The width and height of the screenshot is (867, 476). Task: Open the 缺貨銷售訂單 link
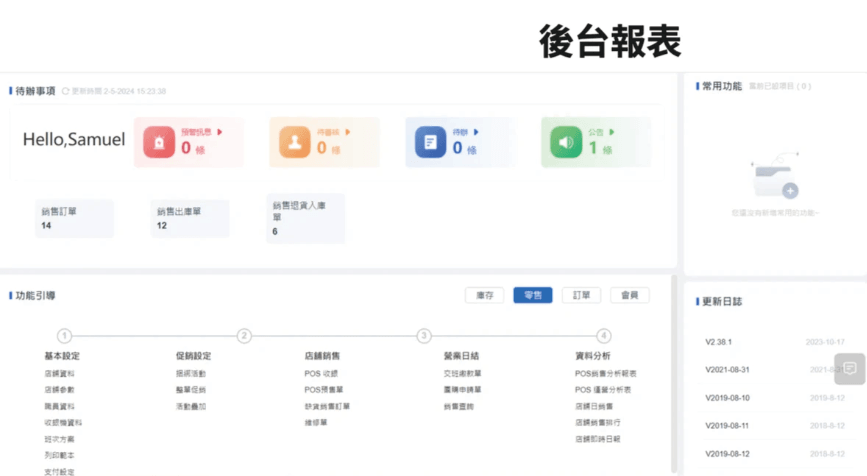pos(327,406)
